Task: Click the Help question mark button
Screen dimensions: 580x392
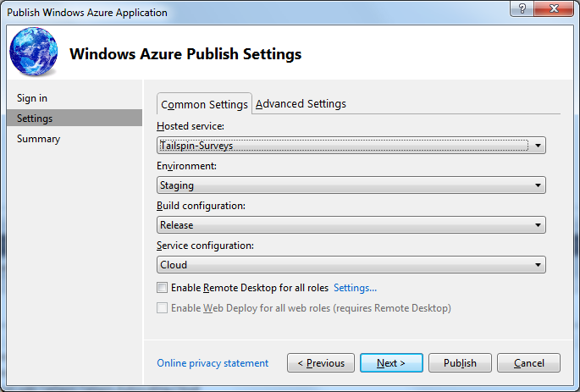Action: tap(522, 8)
